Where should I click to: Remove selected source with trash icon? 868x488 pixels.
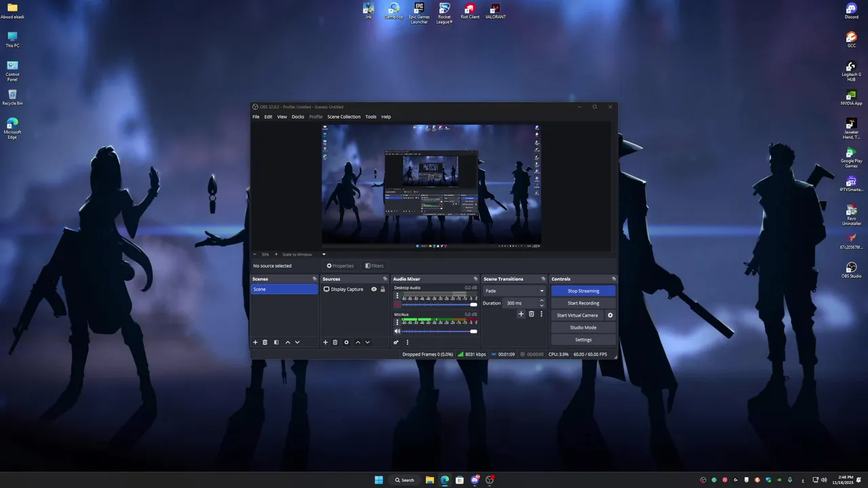[x=335, y=342]
